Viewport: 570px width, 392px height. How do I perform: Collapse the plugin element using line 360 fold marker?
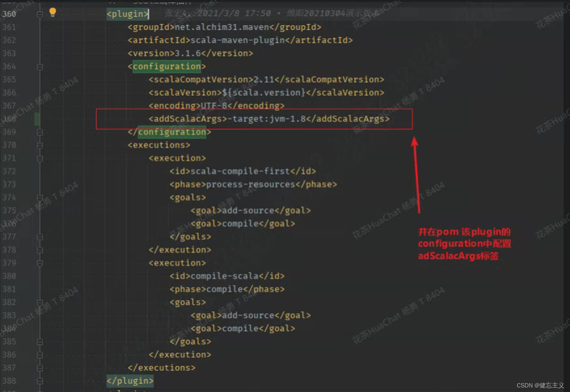point(39,13)
